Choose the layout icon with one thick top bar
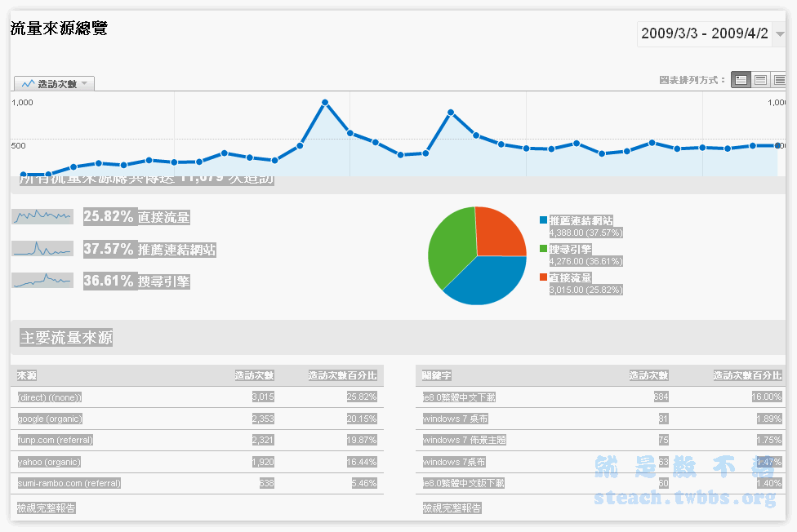 [760, 80]
